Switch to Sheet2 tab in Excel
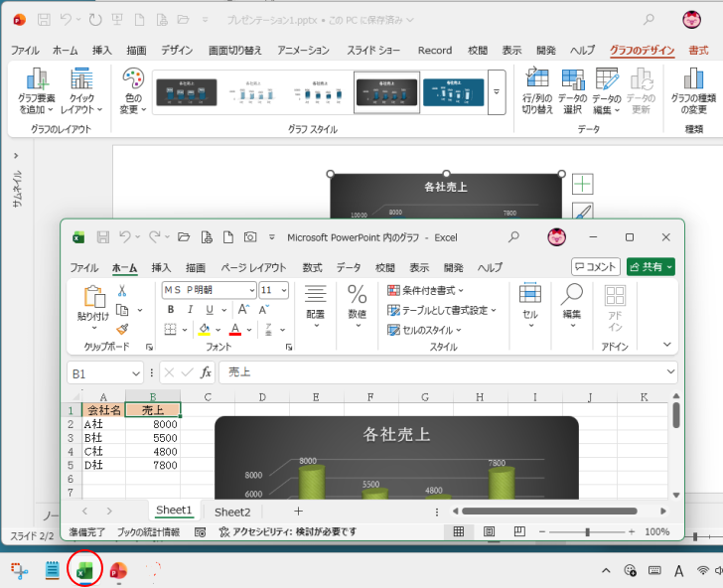 (232, 512)
